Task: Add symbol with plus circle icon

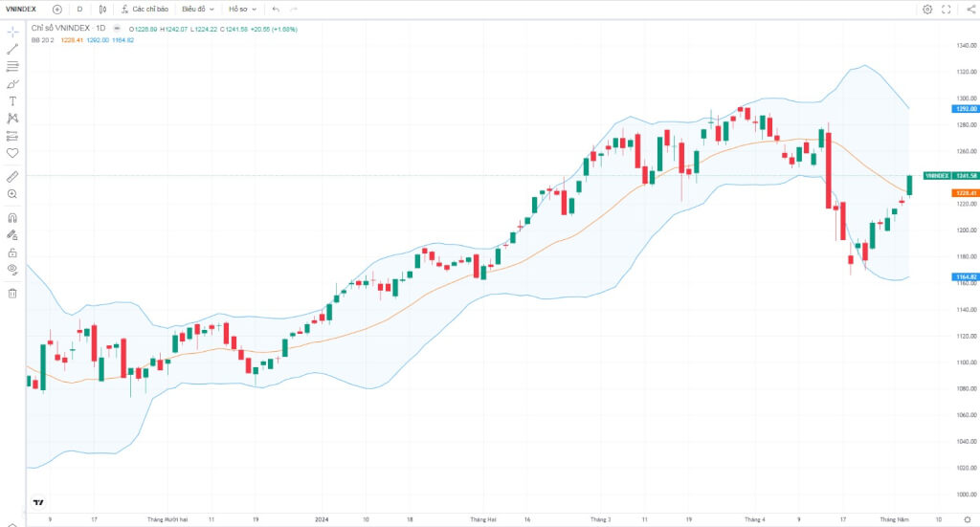Action: pyautogui.click(x=57, y=10)
